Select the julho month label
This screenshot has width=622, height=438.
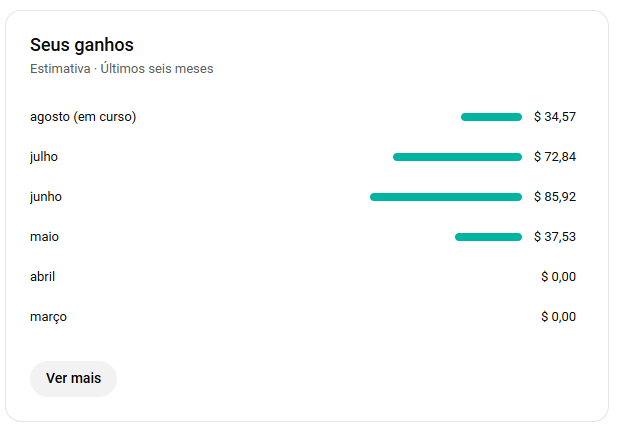pos(44,157)
